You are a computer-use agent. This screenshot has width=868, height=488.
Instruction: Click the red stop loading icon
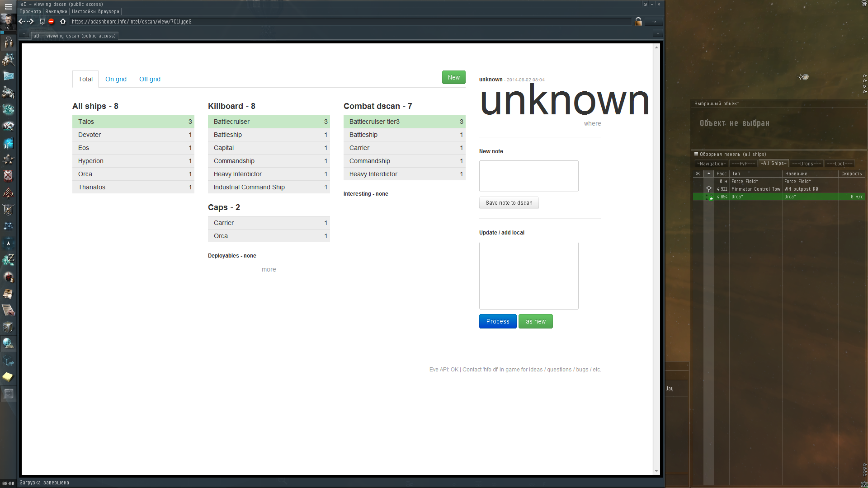[x=51, y=21]
